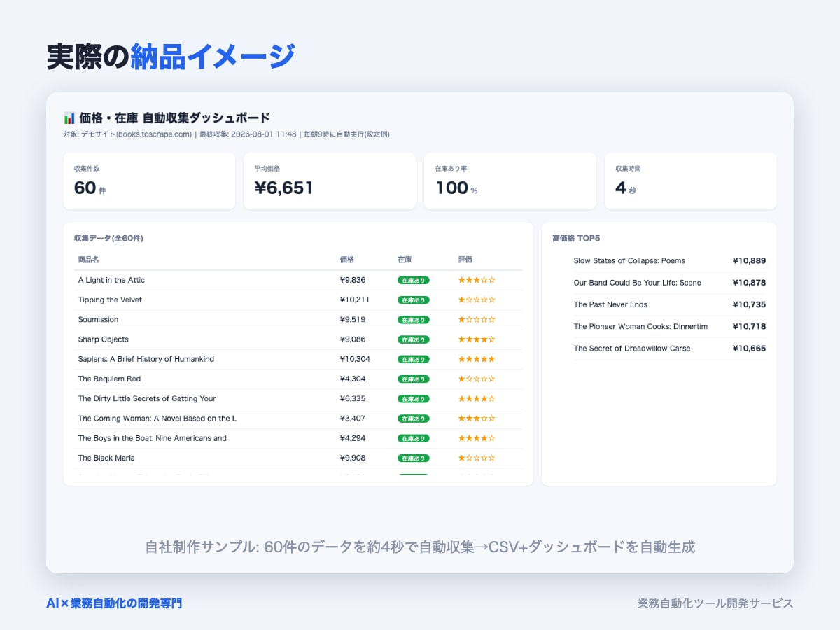Click the ¥4,304 price cell
Image resolution: width=840 pixels, height=630 pixels.
(x=353, y=379)
